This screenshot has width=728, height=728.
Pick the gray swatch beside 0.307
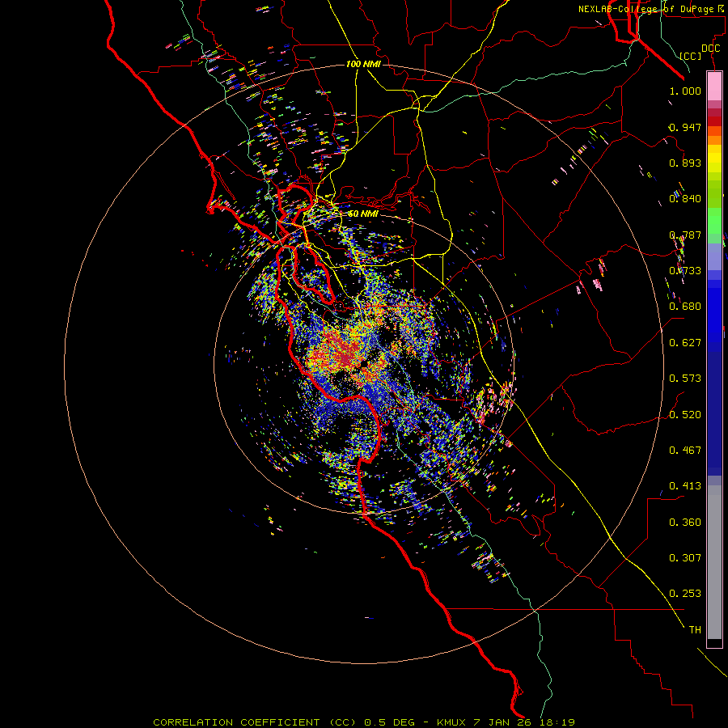tap(714, 562)
